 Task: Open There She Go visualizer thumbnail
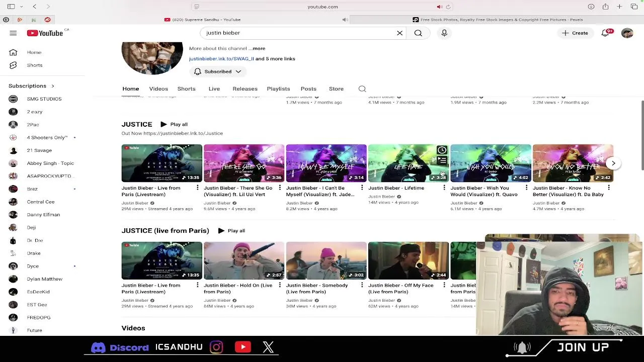(x=244, y=163)
